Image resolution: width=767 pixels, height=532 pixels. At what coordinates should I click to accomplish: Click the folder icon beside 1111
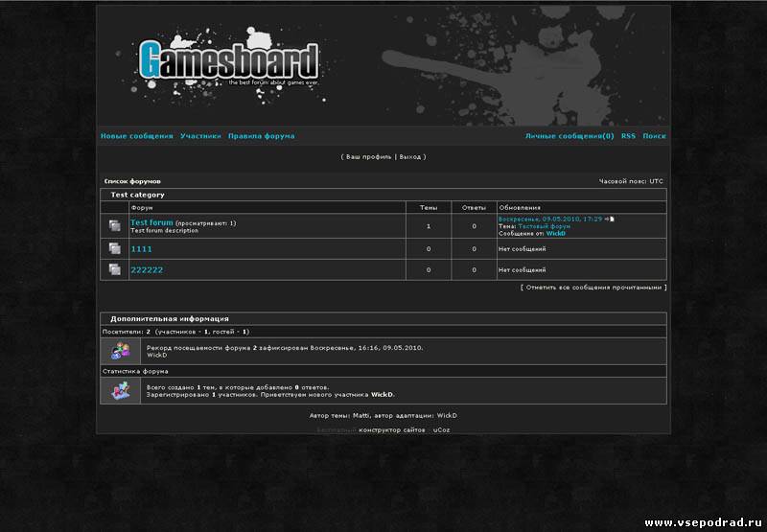(114, 248)
